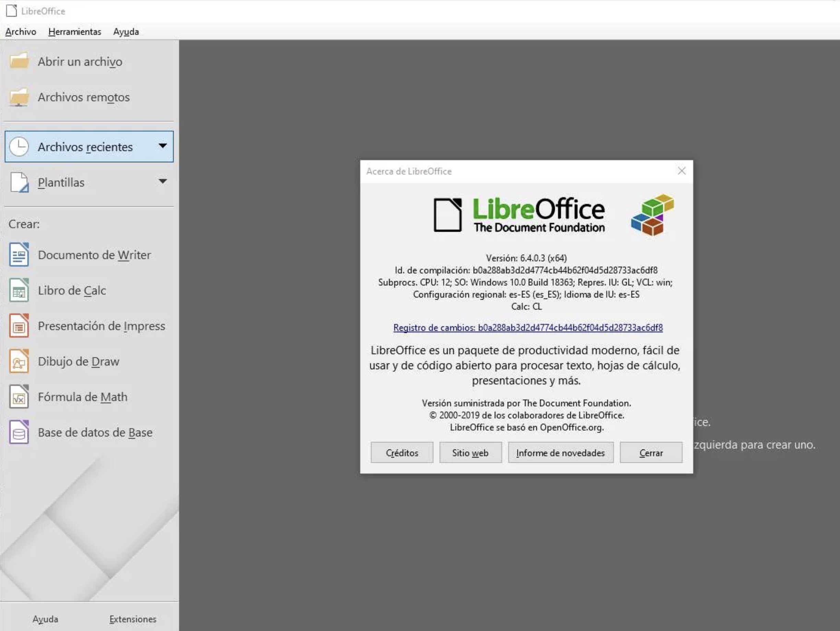840x631 pixels.
Task: Select Abrir un archivo label
Action: coord(80,61)
